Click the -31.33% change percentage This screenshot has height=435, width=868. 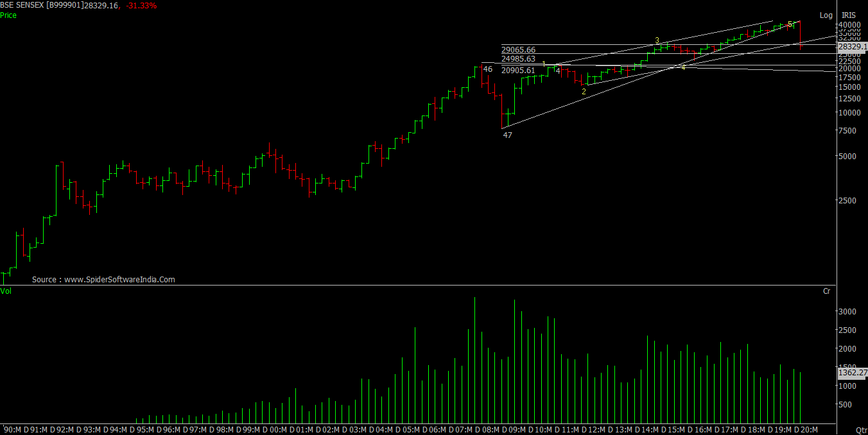click(x=143, y=6)
